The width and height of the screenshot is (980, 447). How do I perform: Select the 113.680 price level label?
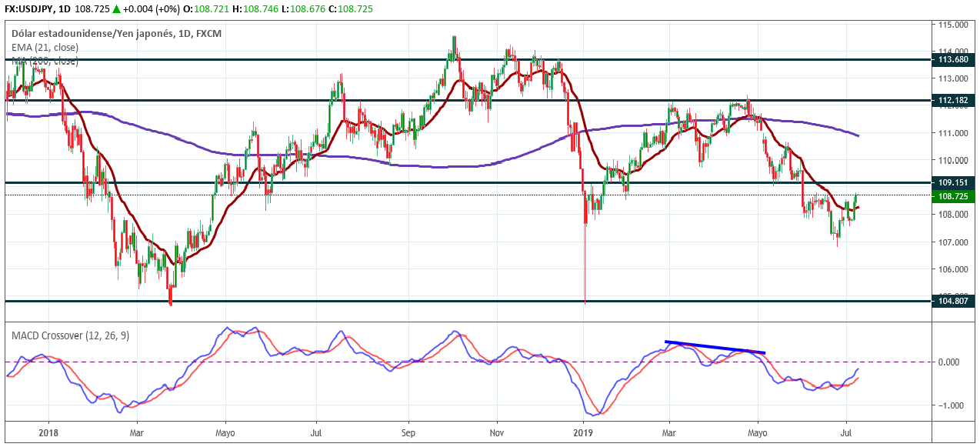point(952,59)
